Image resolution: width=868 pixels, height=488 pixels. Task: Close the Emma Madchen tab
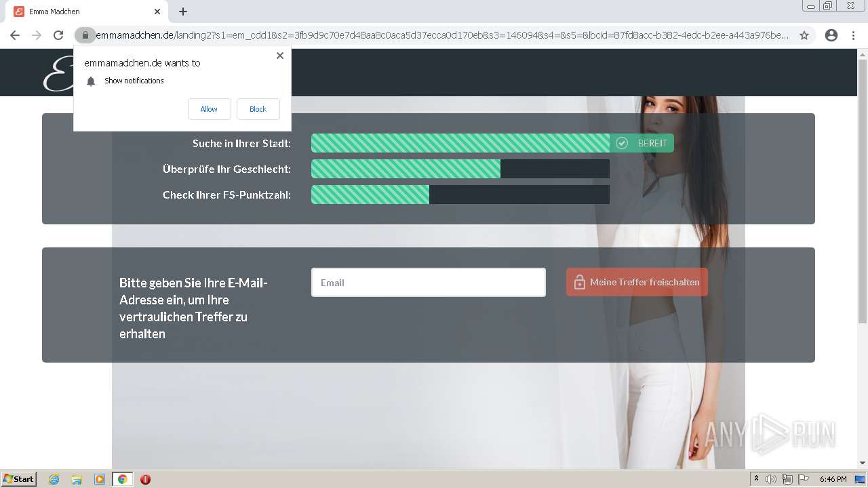point(157,12)
